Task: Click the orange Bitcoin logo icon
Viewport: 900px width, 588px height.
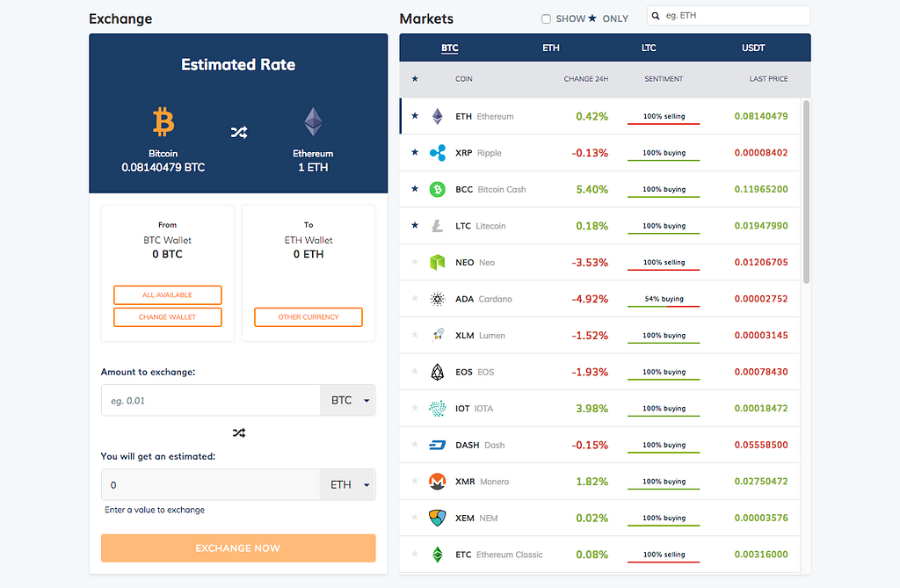Action: (163, 121)
